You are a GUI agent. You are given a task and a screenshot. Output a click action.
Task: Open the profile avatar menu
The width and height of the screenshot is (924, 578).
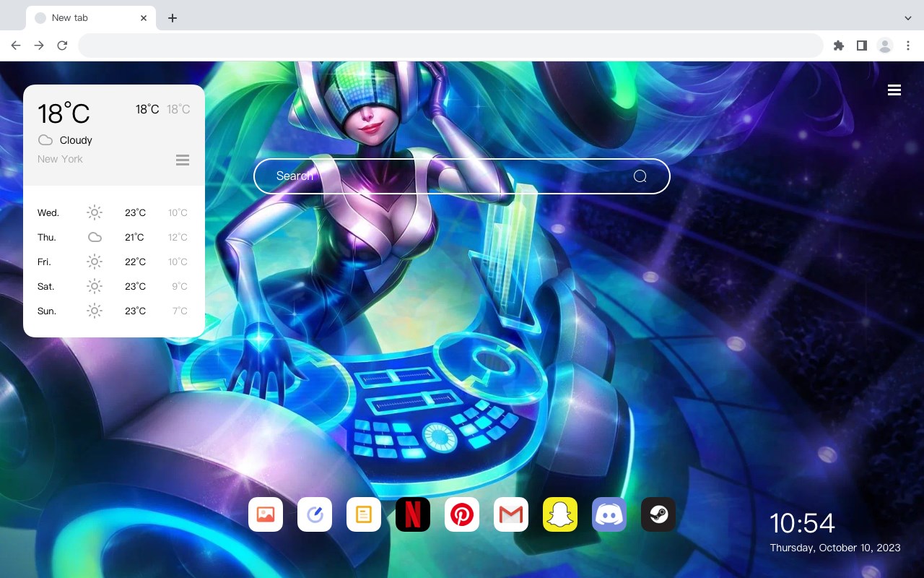885,46
